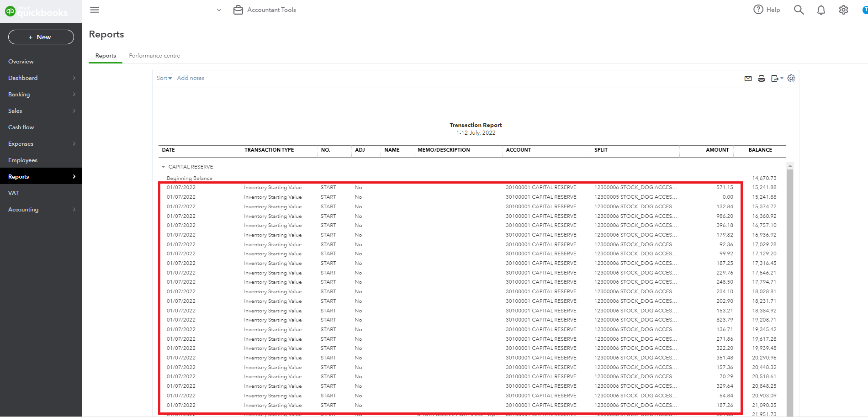Select the Reports tab

[105, 55]
